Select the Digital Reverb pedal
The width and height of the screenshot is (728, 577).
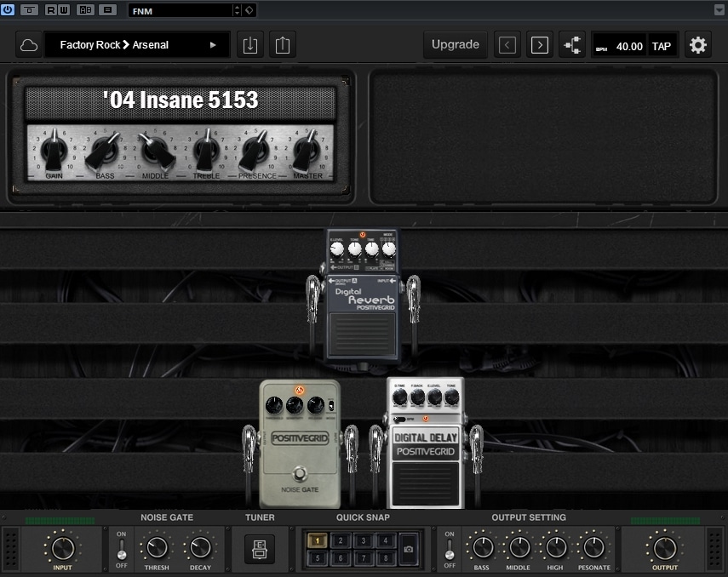363,297
